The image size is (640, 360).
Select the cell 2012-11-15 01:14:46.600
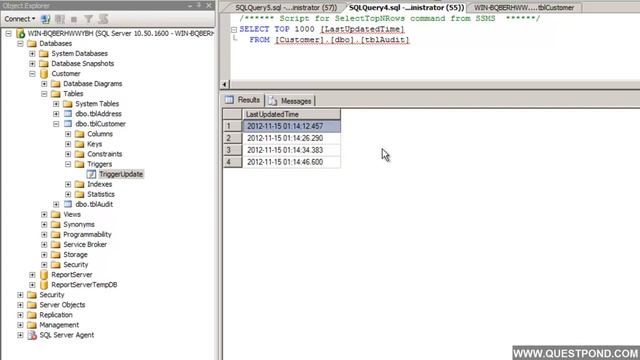(x=291, y=162)
